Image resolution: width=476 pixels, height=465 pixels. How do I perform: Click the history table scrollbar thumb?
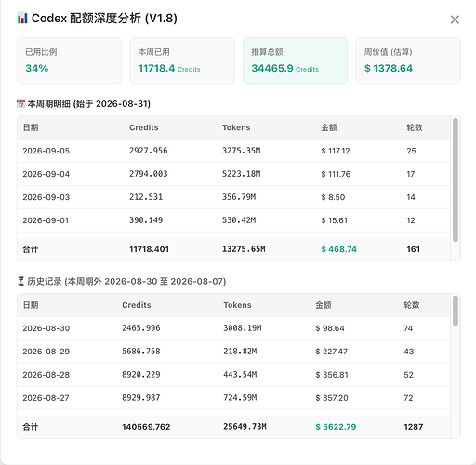pyautogui.click(x=456, y=311)
